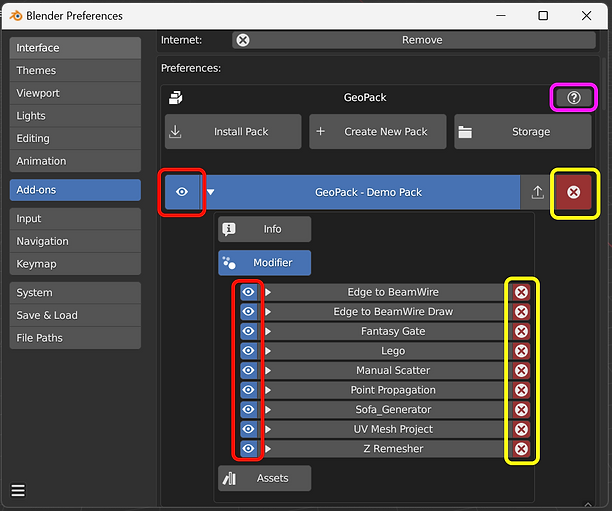Toggle visibility of Lego
Image resolution: width=612 pixels, height=511 pixels.
(x=248, y=351)
